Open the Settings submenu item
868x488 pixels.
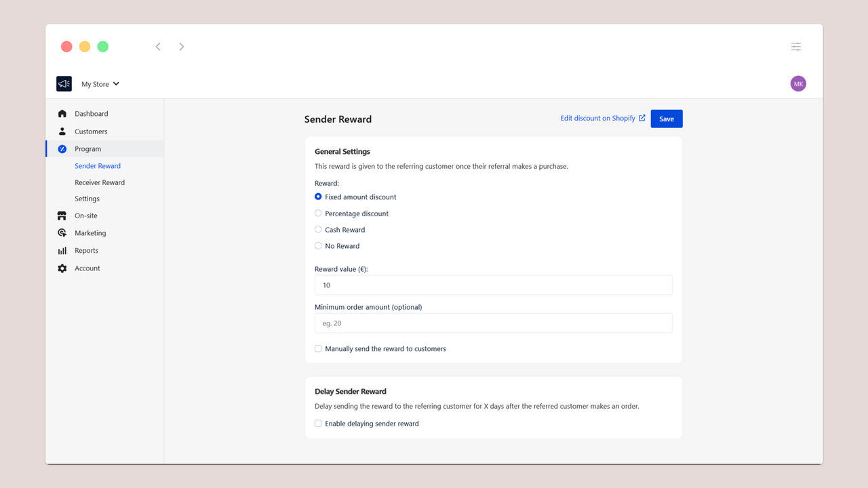pos(87,199)
